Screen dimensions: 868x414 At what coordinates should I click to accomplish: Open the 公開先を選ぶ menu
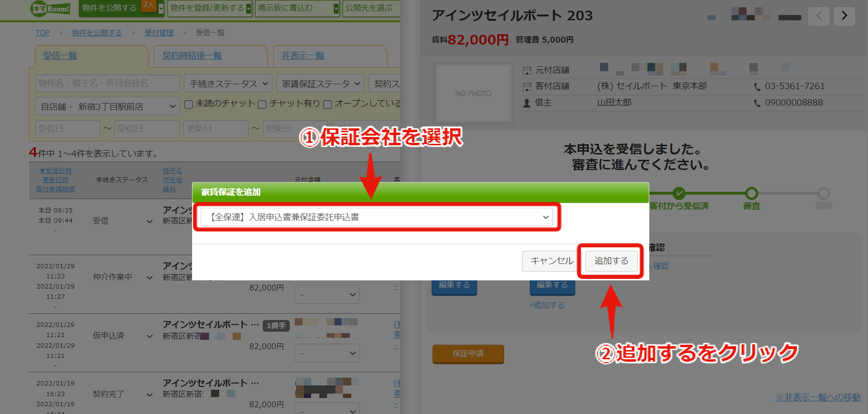point(371,8)
